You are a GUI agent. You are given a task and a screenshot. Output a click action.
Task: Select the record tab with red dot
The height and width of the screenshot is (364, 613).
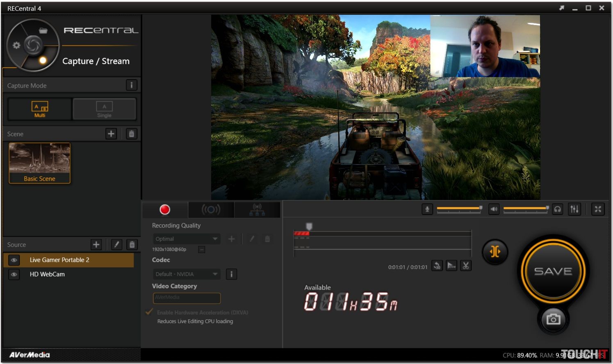pyautogui.click(x=165, y=210)
